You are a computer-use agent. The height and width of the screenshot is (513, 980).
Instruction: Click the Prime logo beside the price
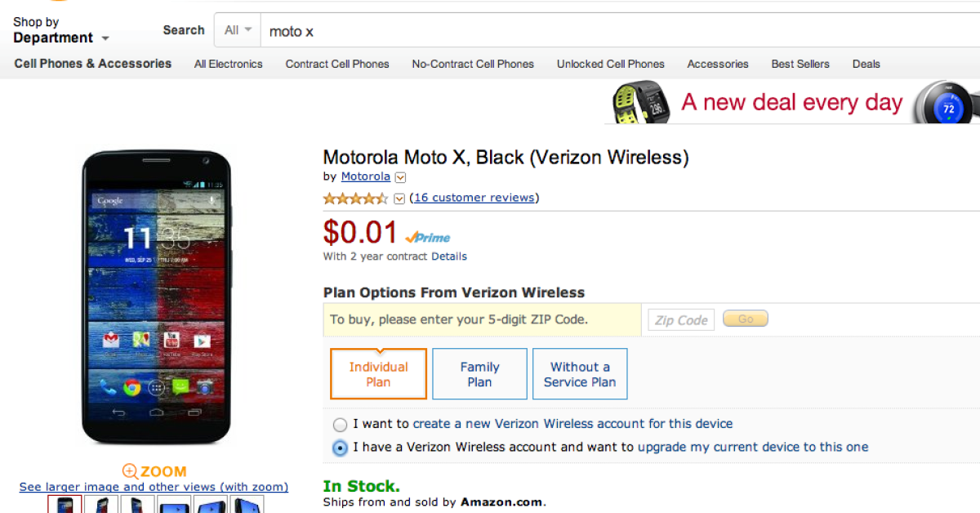[428, 237]
